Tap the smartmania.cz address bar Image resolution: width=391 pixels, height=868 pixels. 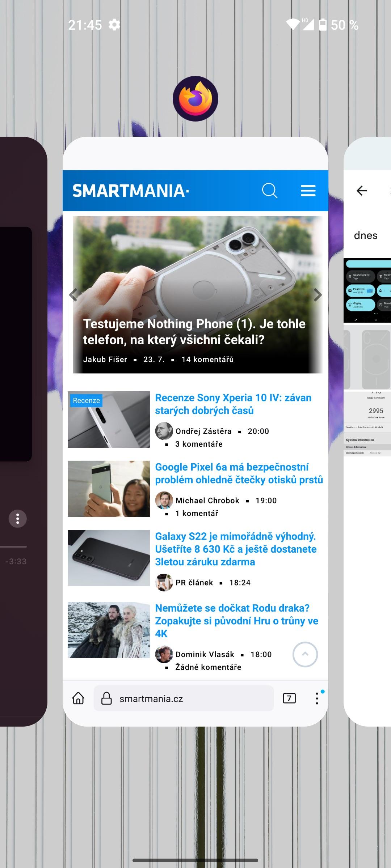pos(184,698)
